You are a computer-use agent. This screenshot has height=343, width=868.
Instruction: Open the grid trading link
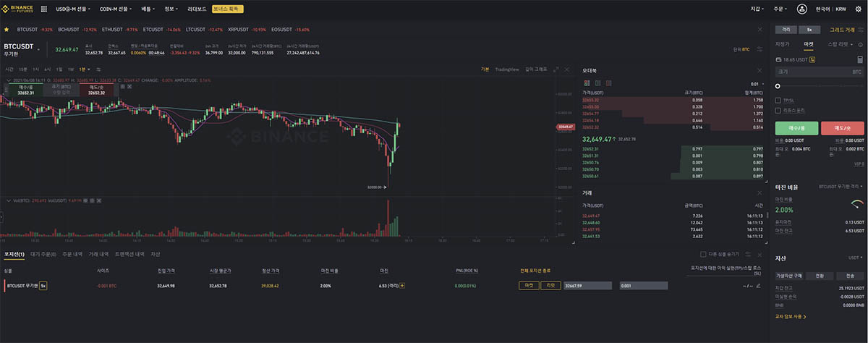(x=842, y=30)
